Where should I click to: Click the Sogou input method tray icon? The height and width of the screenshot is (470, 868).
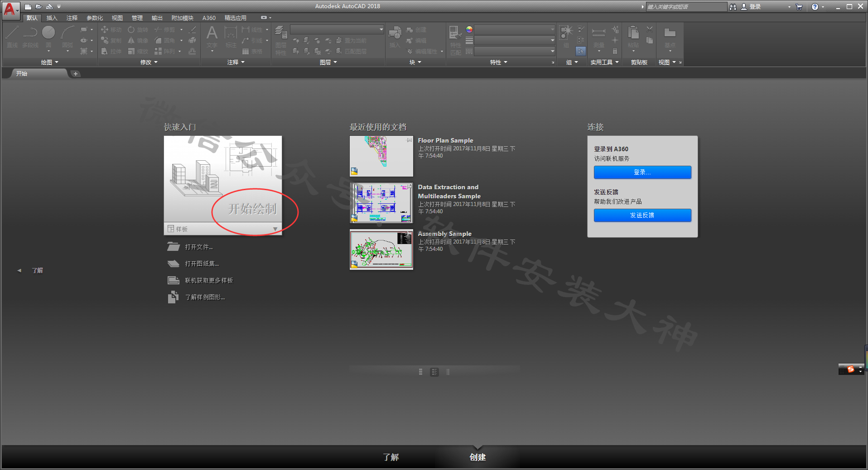pos(851,369)
